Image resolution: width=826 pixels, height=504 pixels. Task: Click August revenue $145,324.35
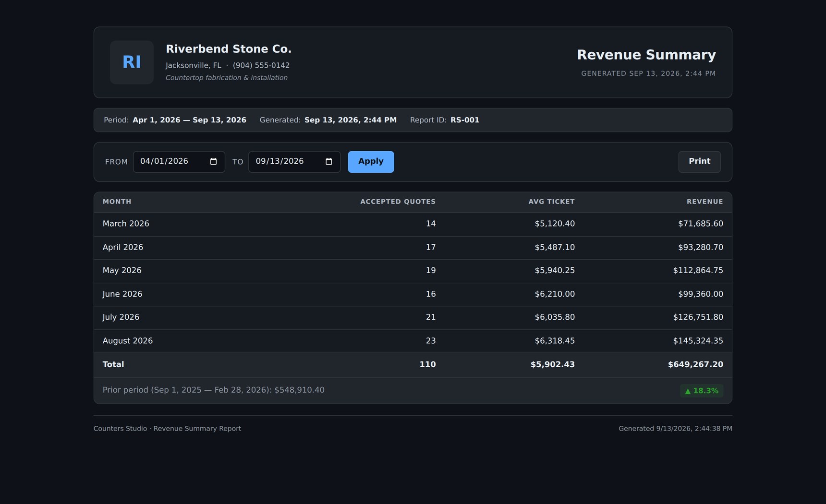point(698,341)
